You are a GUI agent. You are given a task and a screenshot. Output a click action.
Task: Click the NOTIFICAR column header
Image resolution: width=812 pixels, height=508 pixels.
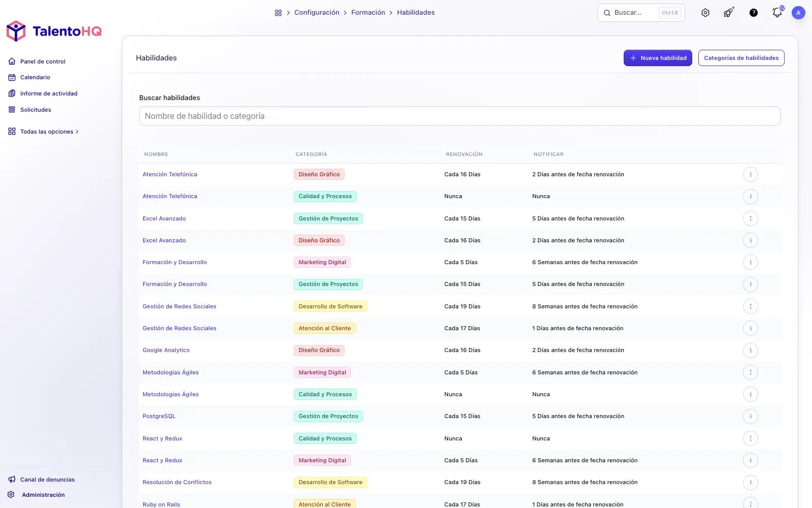point(549,154)
